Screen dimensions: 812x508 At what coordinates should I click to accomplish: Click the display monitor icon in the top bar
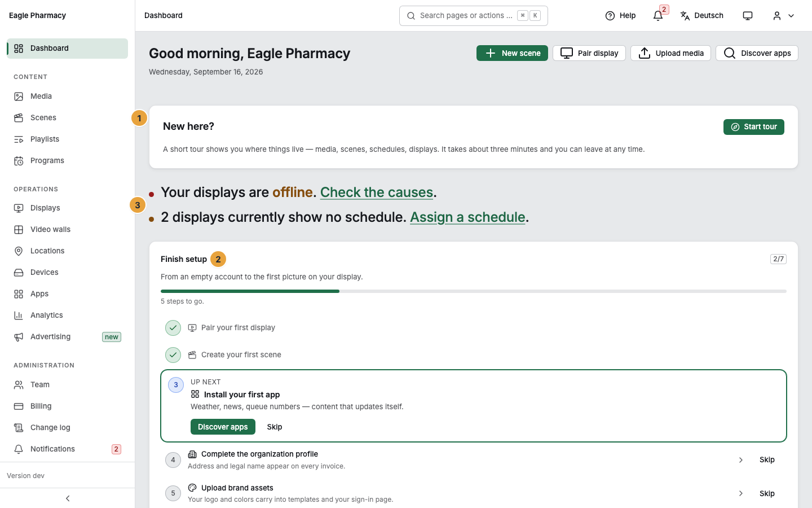coord(748,16)
